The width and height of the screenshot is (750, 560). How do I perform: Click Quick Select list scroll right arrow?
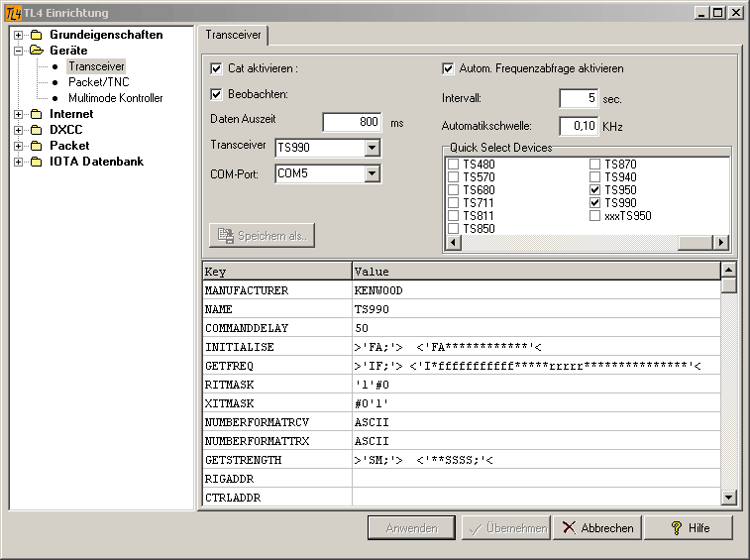click(721, 243)
